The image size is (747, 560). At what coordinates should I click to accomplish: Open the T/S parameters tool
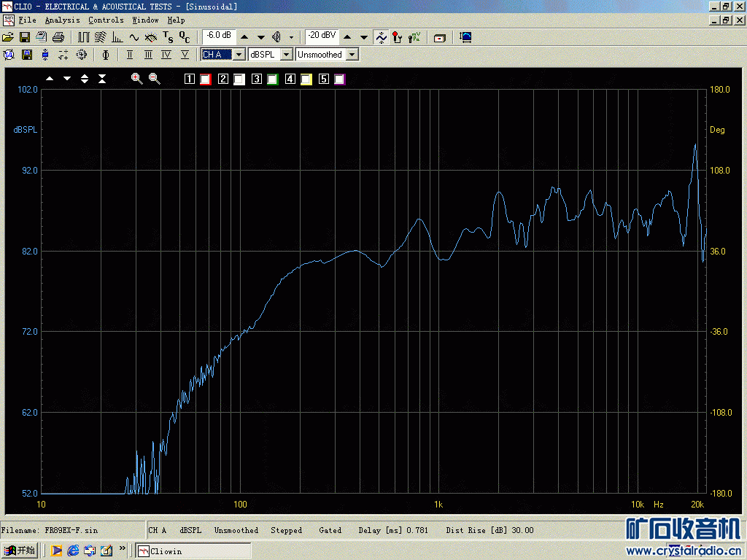click(168, 37)
